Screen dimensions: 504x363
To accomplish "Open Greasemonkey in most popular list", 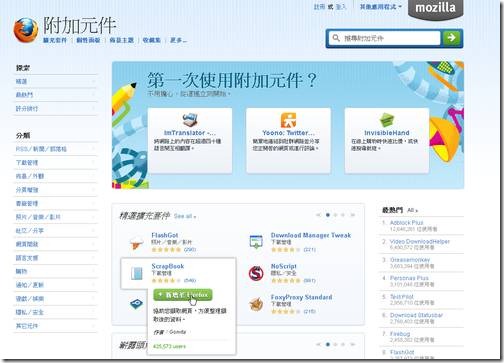I will 410,259.
